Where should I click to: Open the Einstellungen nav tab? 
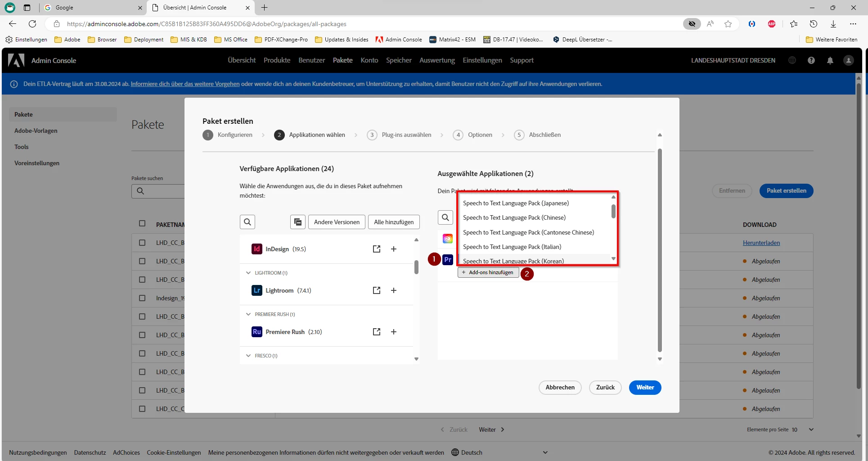[482, 60]
